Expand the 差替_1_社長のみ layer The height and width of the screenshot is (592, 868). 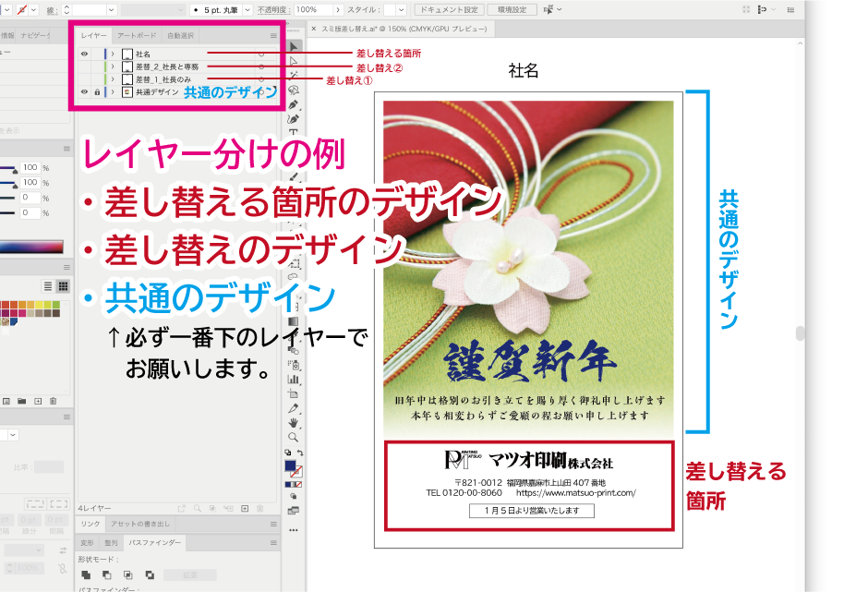(x=113, y=79)
